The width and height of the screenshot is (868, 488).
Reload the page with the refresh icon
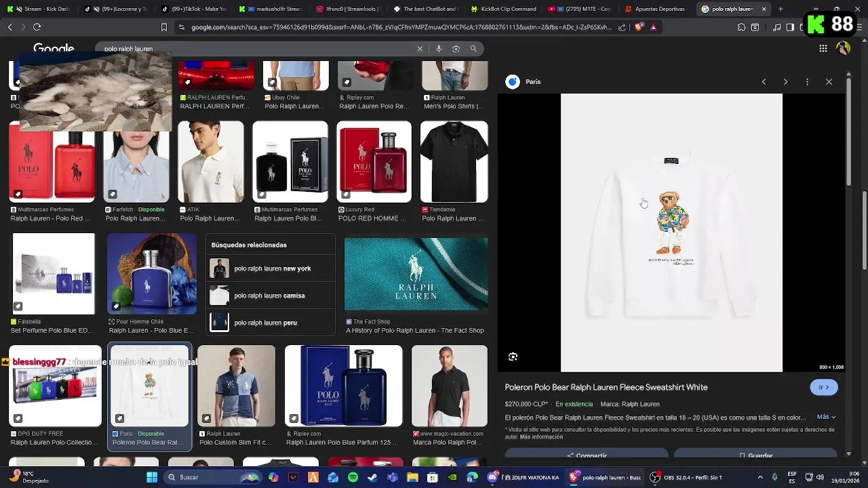click(x=37, y=27)
